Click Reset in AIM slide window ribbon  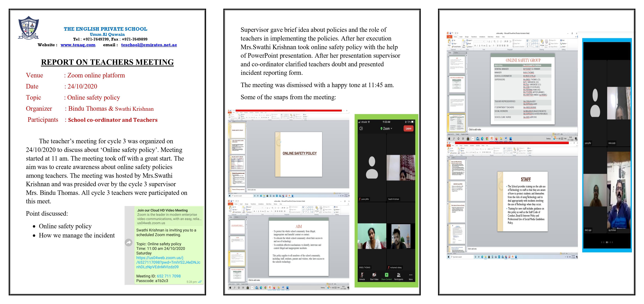(x=248, y=210)
